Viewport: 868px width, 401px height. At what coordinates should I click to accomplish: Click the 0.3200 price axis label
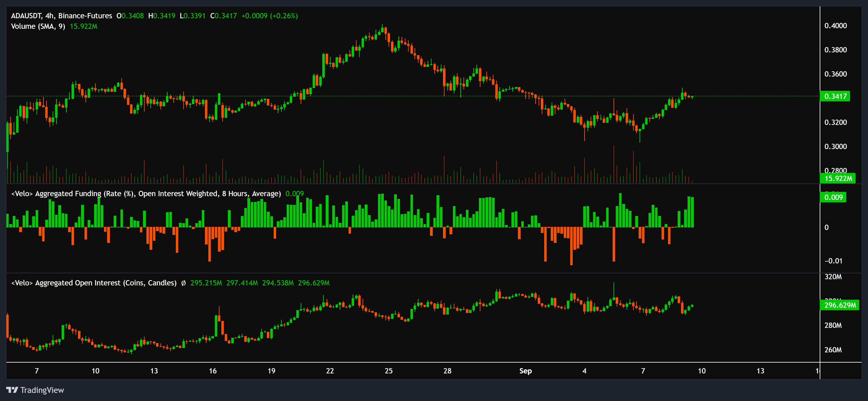835,122
